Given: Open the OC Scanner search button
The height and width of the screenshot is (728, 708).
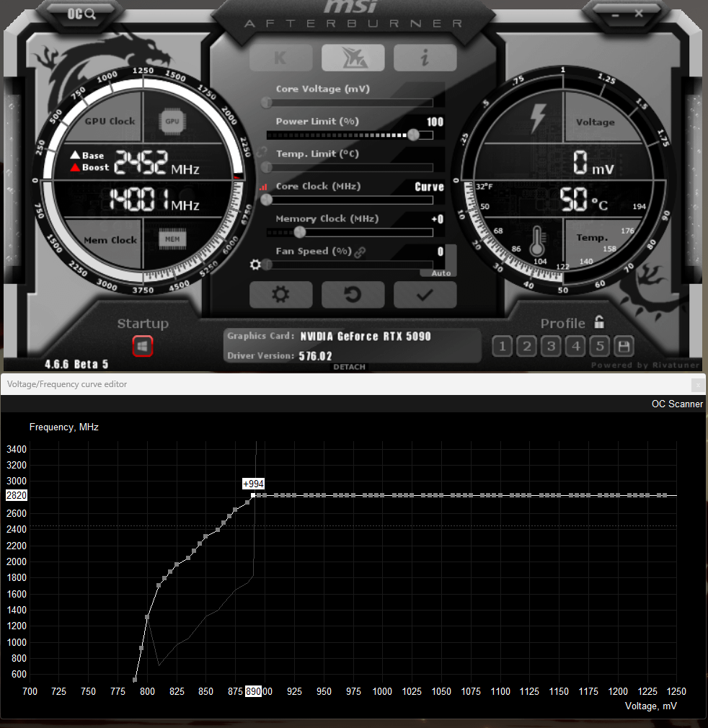Looking at the screenshot, I should (x=81, y=14).
